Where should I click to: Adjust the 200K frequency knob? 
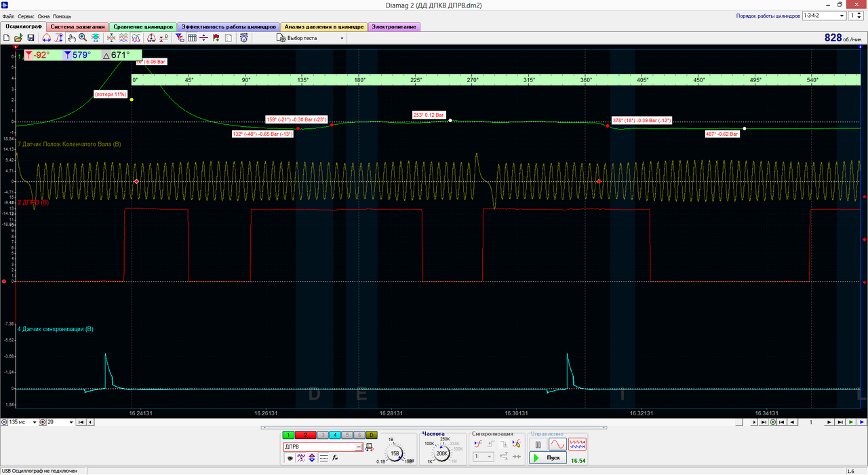click(x=441, y=453)
